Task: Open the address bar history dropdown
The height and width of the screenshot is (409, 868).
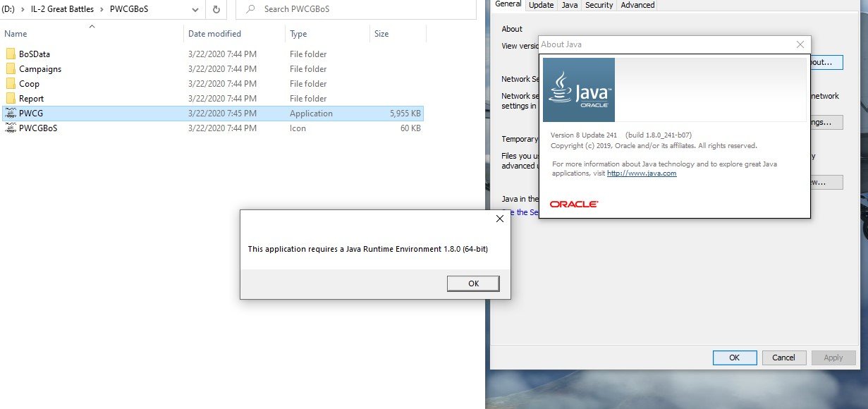Action: coord(195,9)
